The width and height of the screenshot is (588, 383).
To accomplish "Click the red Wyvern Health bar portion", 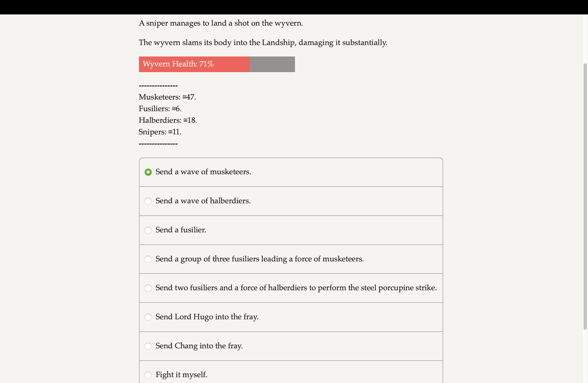I will 194,64.
